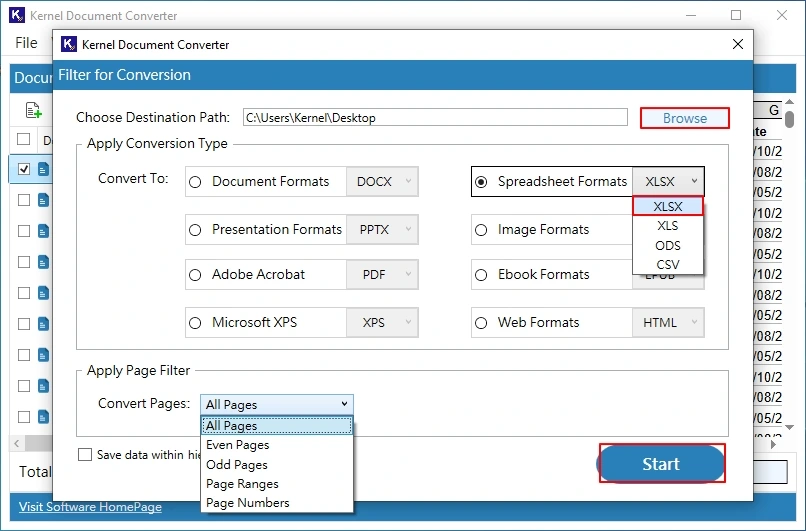The width and height of the screenshot is (806, 531).
Task: Click the destination path input field
Action: pyautogui.click(x=435, y=117)
